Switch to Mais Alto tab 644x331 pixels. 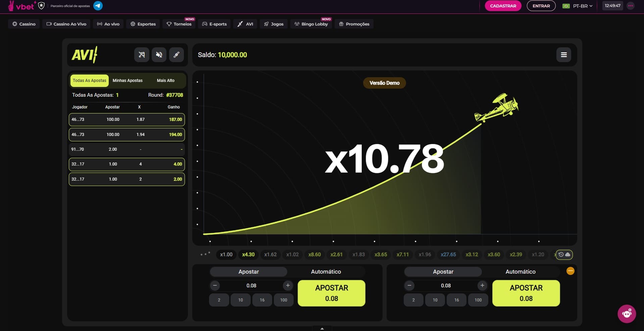coord(166,81)
